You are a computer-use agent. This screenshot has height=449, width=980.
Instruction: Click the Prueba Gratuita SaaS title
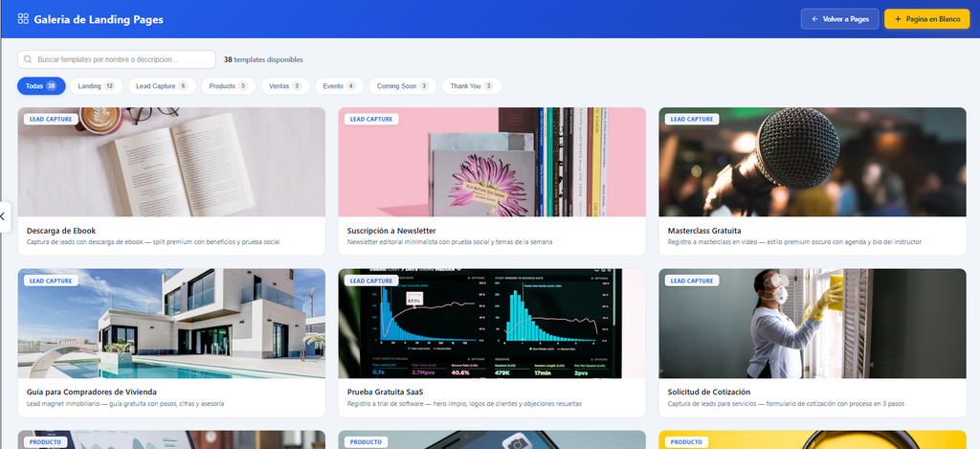[385, 393]
